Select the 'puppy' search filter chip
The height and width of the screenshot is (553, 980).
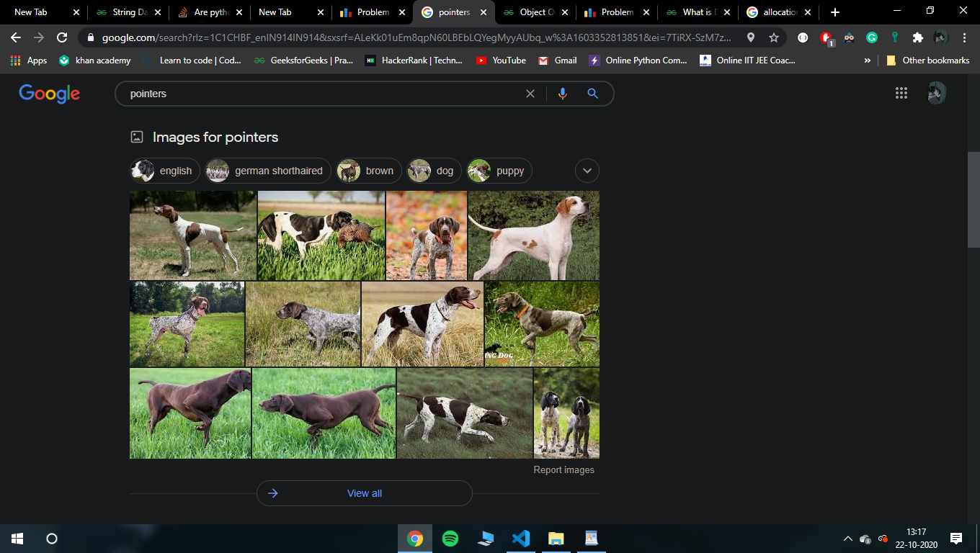[499, 171]
